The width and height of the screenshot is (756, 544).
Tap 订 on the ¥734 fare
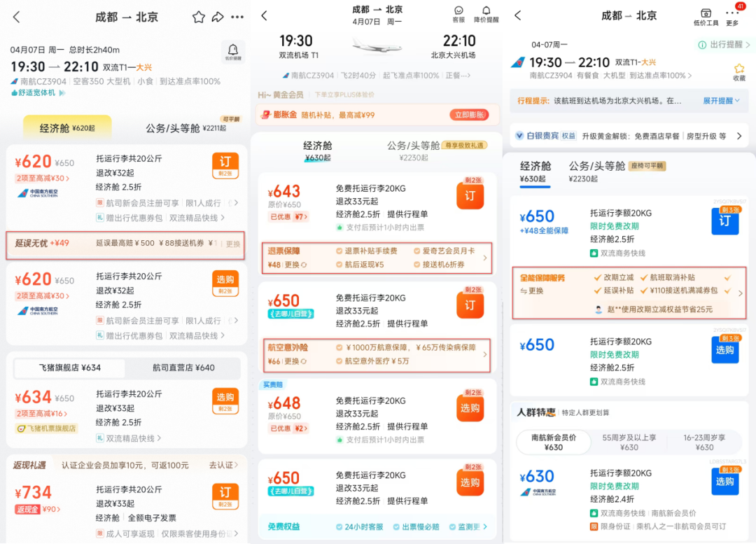pyautogui.click(x=225, y=496)
